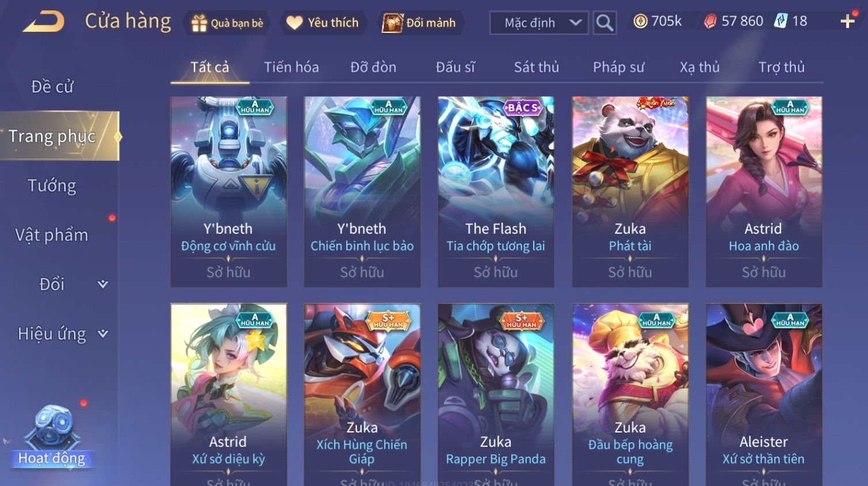Expand the Hiệu ứng sidebar section
This screenshot has height=486, width=868.
[62, 333]
